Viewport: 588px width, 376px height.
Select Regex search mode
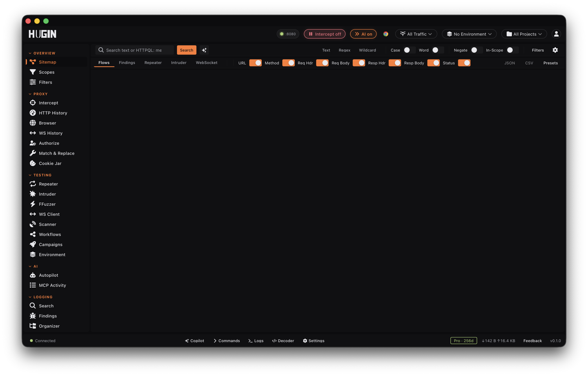(345, 50)
